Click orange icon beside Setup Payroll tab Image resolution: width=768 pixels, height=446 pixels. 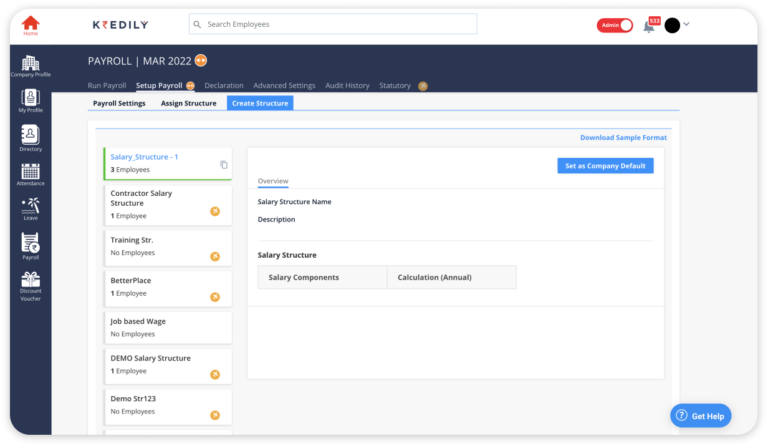point(191,86)
